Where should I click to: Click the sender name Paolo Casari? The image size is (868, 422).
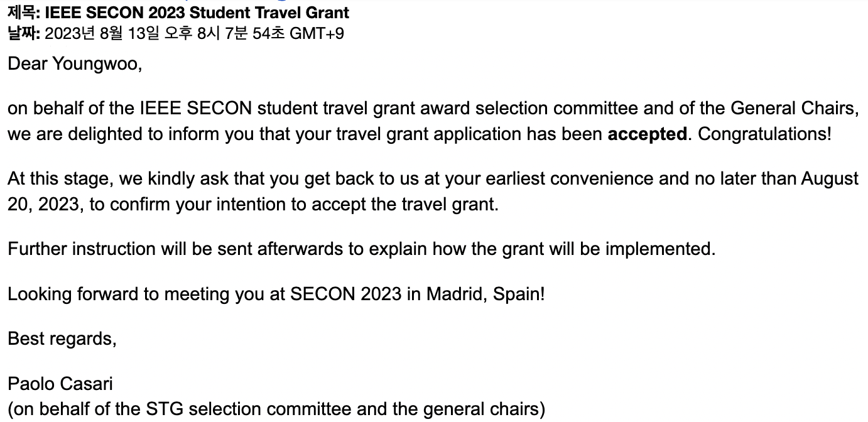(x=60, y=383)
